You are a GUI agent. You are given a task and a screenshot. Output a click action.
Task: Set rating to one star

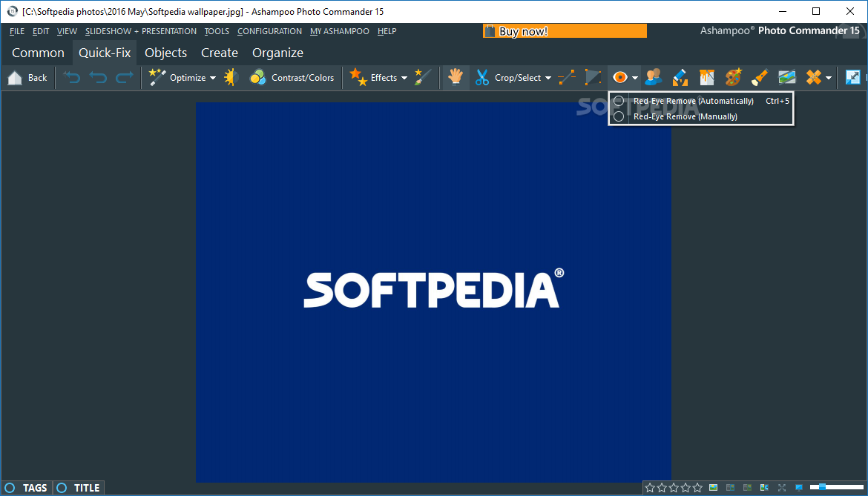[650, 488]
